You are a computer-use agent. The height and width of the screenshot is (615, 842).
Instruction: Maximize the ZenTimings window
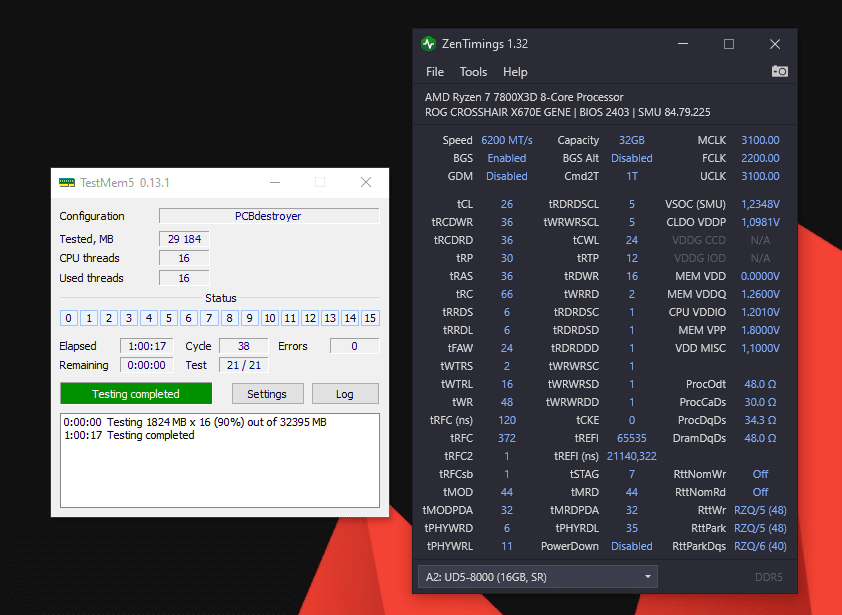(x=729, y=44)
